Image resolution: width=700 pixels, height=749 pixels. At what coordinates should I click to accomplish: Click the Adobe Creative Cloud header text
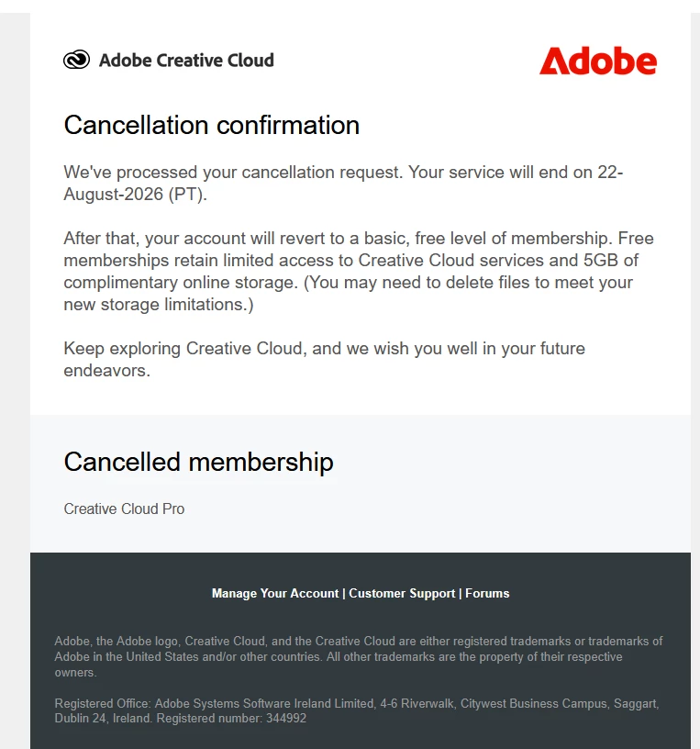(x=186, y=61)
